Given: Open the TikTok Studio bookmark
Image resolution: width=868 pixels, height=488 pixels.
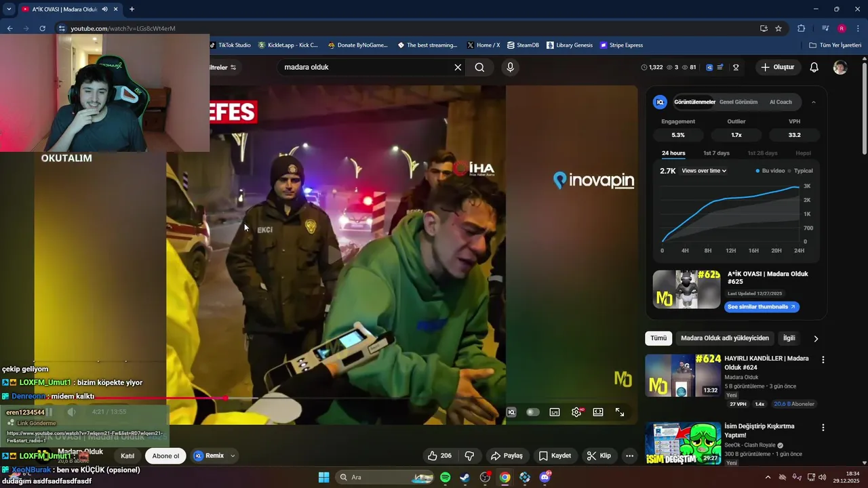Looking at the screenshot, I should click(x=231, y=45).
